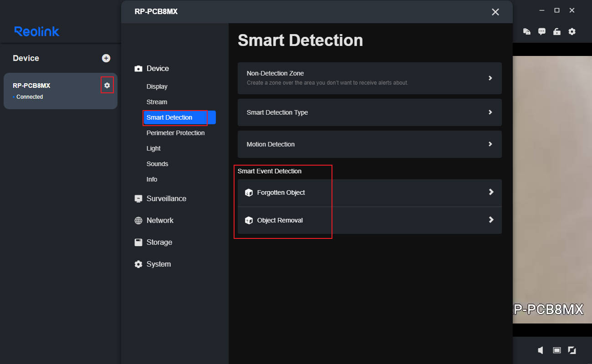
Task: Select the Object Removal cube icon
Action: point(249,220)
